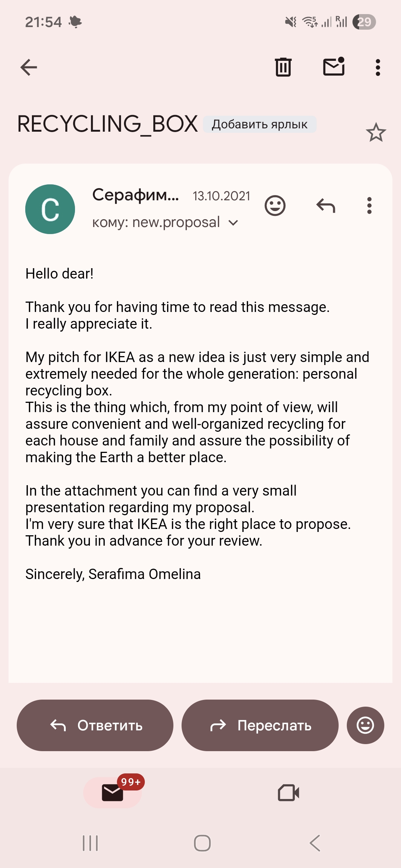
Task: Click the 'Добавить ярлык' label chip
Action: point(260,124)
